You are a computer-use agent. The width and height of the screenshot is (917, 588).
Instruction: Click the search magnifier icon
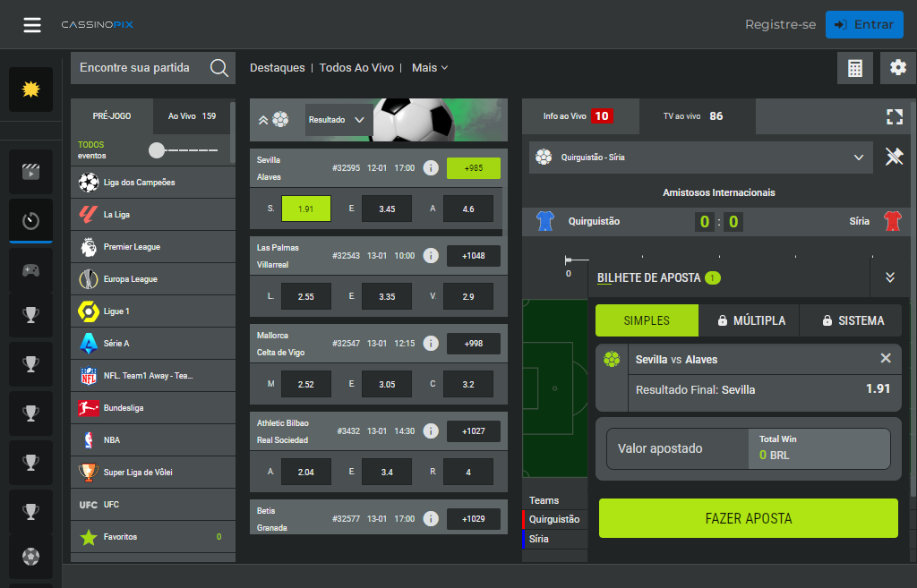(219, 68)
